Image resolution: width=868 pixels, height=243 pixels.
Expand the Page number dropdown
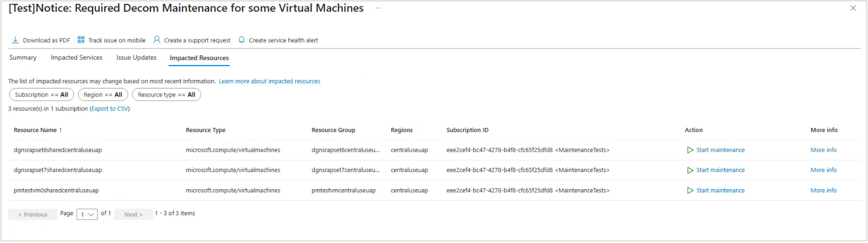(87, 214)
